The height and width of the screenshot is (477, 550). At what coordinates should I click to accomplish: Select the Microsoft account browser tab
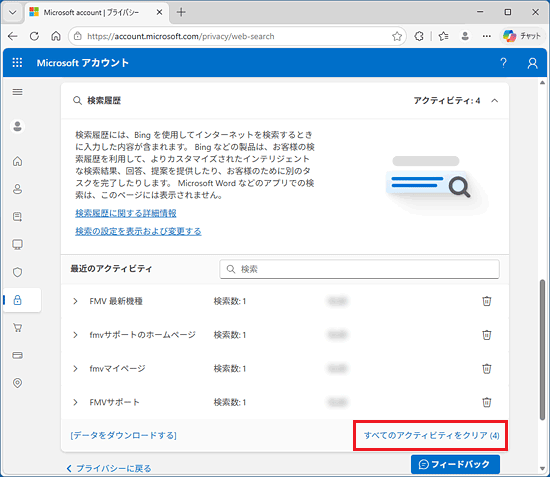click(92, 12)
